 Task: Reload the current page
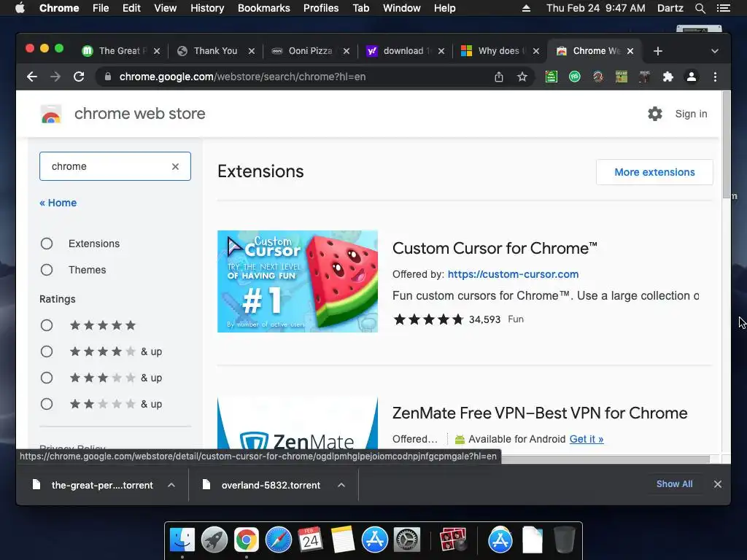coord(79,77)
